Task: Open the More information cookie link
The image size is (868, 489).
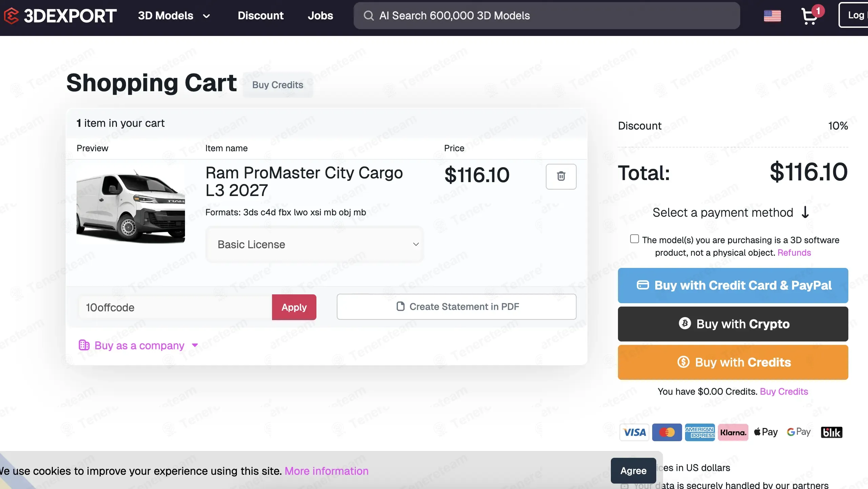Action: pyautogui.click(x=326, y=471)
